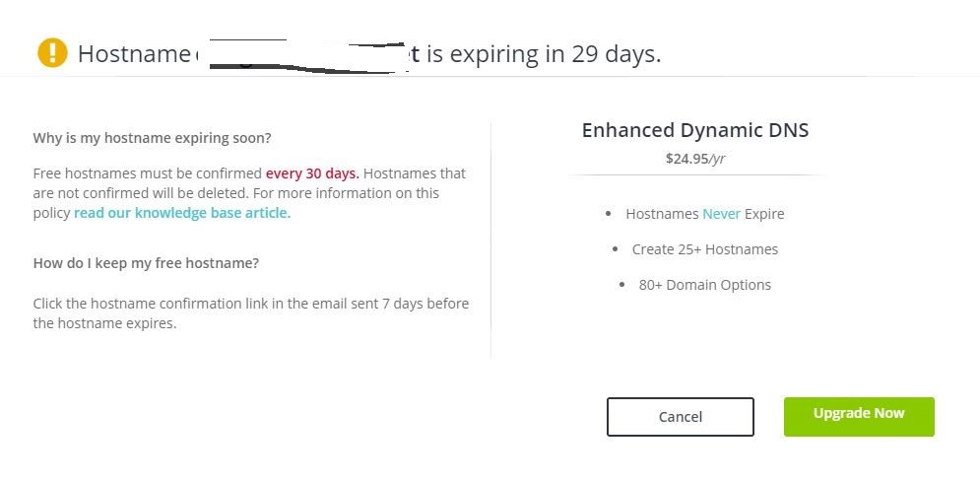Click the Cancel button
980x482 pixels.
[x=680, y=416]
